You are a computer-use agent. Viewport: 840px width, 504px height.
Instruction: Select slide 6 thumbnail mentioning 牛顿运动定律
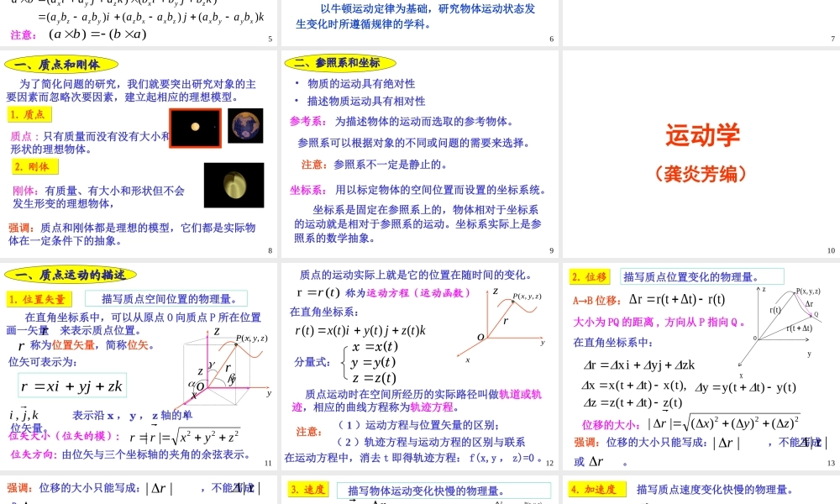click(x=419, y=23)
